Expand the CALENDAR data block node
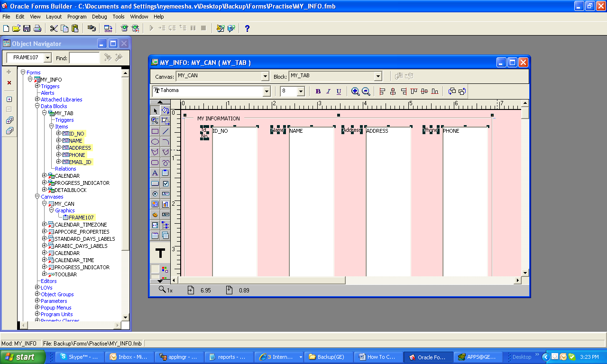The image size is (607, 364). point(45,176)
